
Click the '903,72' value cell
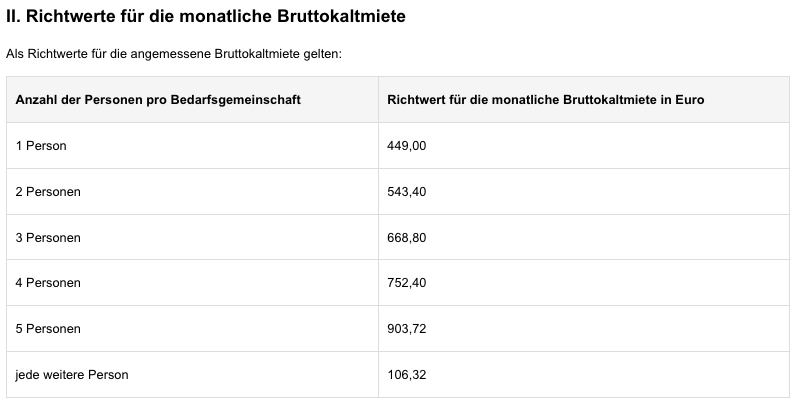coord(406,329)
